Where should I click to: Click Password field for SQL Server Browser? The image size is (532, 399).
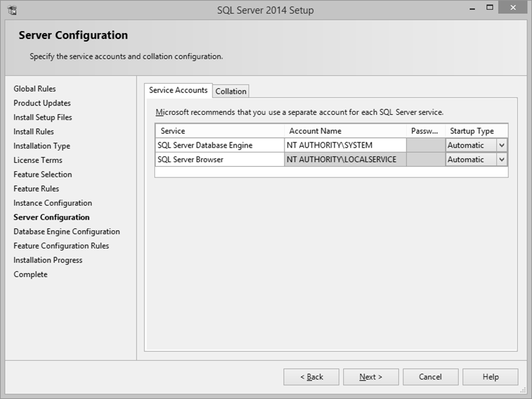(426, 159)
